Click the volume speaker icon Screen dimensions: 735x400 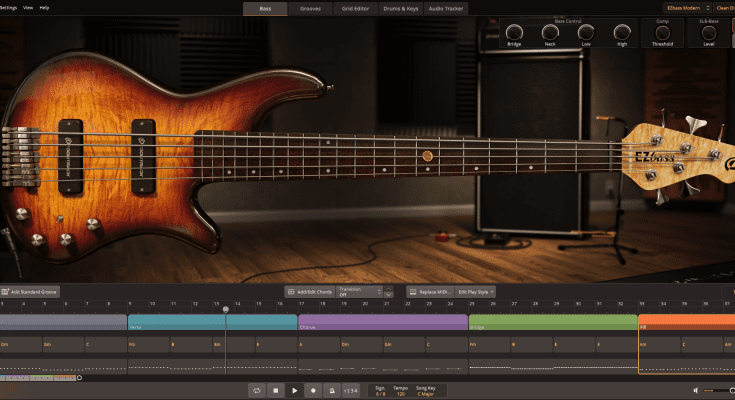(695, 390)
